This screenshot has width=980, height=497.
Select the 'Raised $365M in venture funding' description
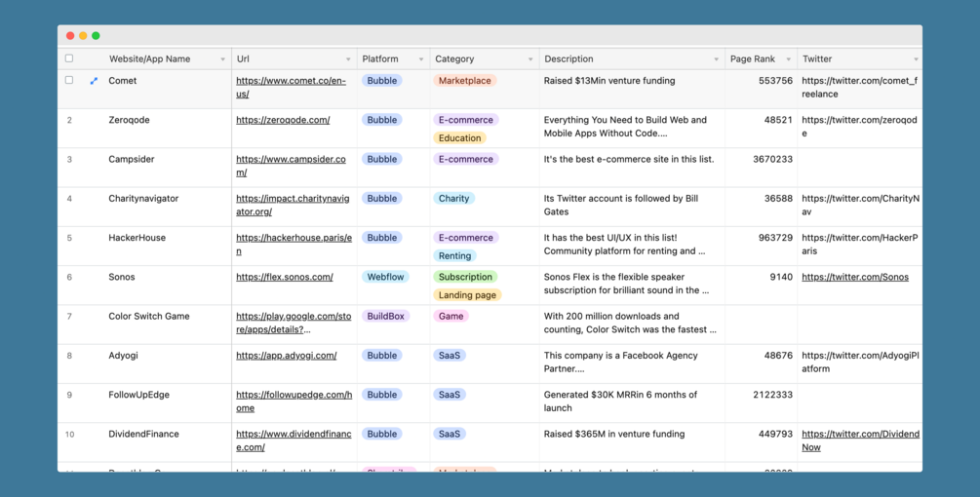coord(614,435)
